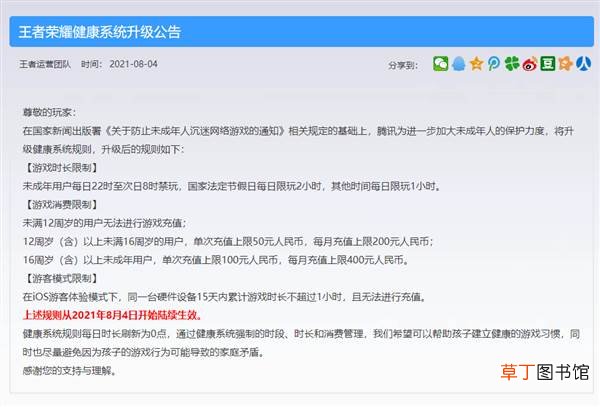This screenshot has height=407, width=600.
Task: Share the announcement to WeChat
Action: tap(440, 63)
